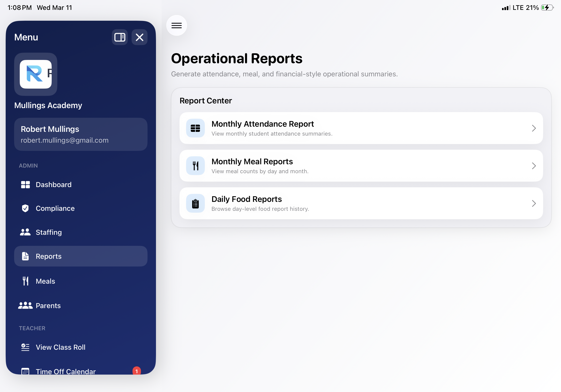
Task: Tap the battery charging icon in status bar
Action: click(547, 8)
